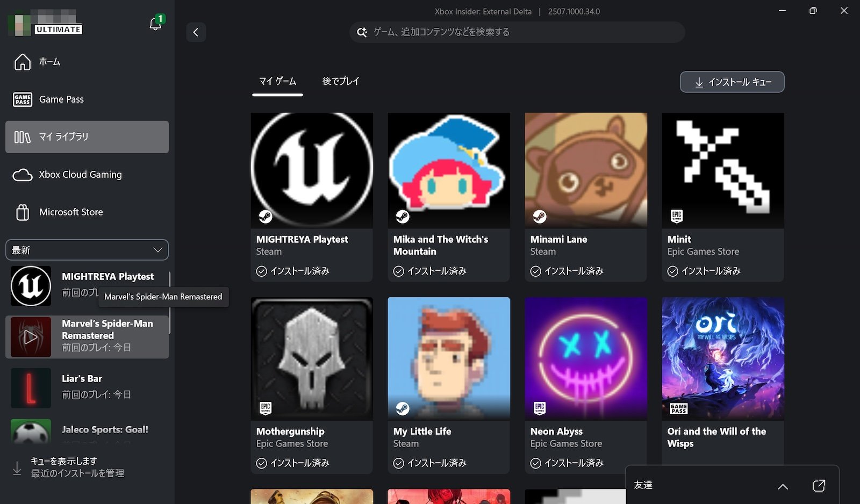Click the queue download icon at sidebar bottom
This screenshot has width=860, height=504.
coord(17,467)
